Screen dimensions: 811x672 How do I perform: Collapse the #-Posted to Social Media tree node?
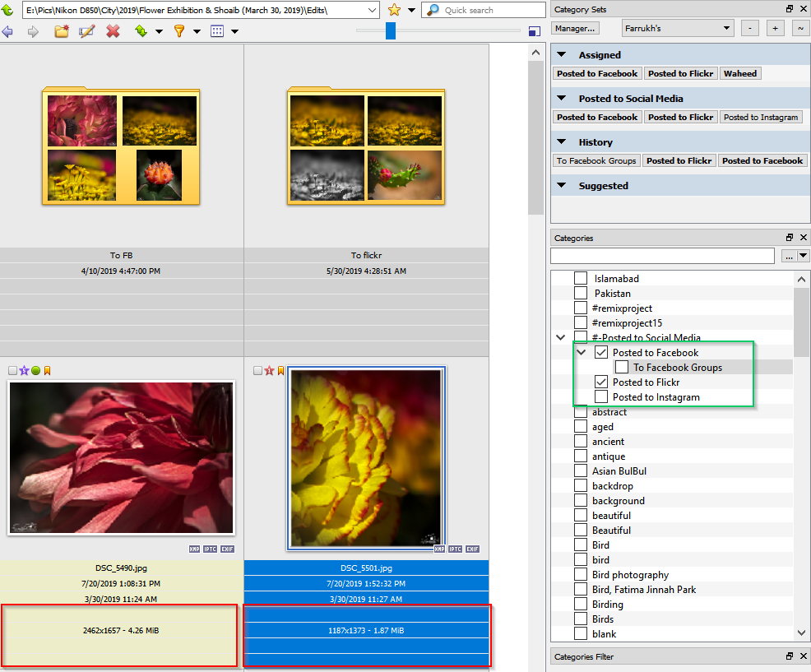tap(561, 337)
